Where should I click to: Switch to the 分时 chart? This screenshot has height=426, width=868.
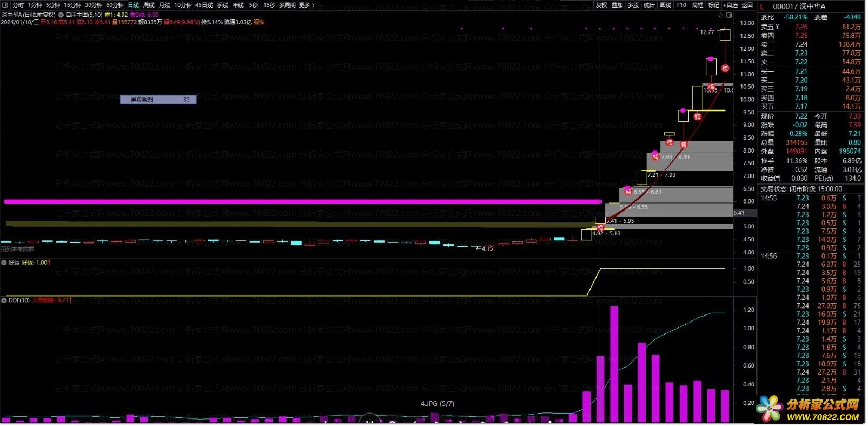pyautogui.click(x=18, y=5)
